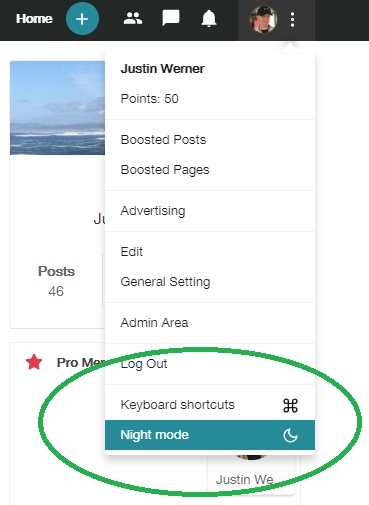Click the crescent moon icon

(x=290, y=435)
